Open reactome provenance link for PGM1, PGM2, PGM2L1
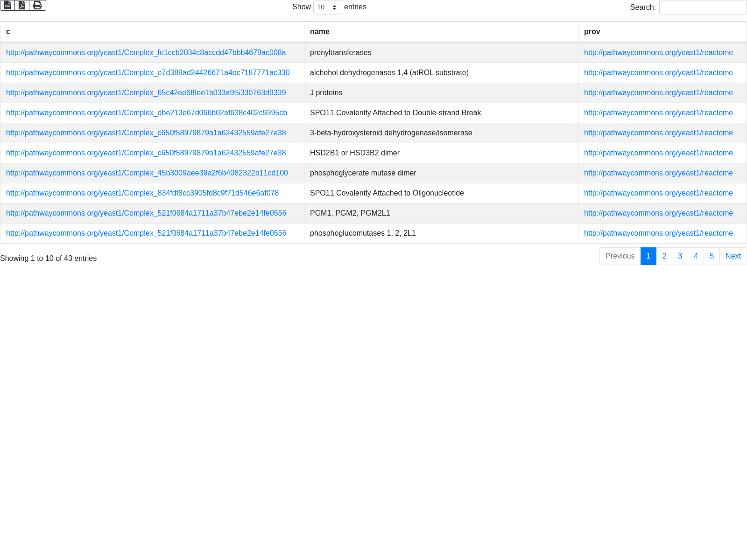 coord(658,213)
